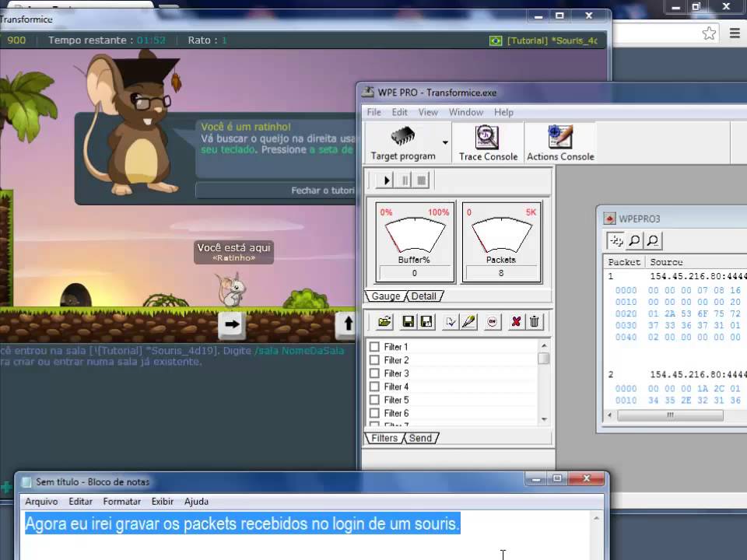747x560 pixels.
Task: Select packet 1 row in WPEPRO3
Action: [676, 277]
